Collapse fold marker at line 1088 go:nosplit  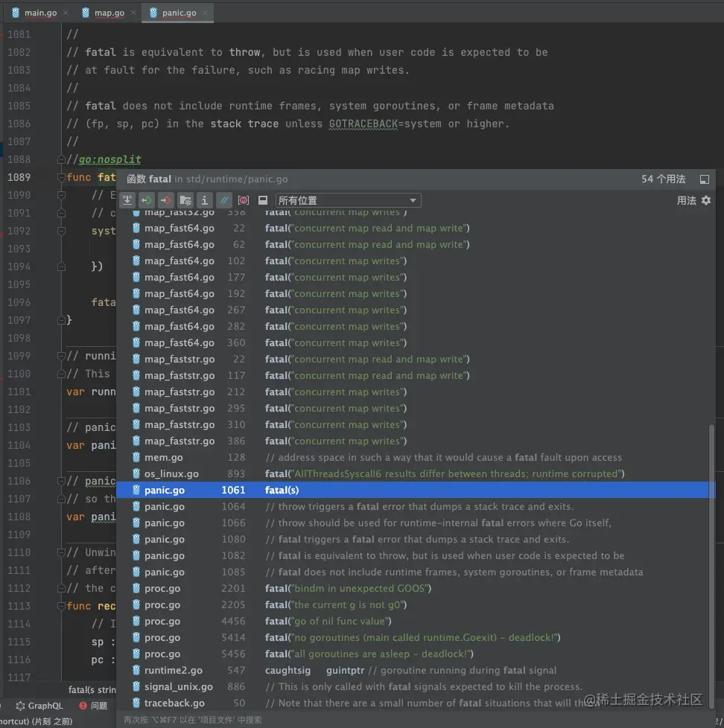point(61,159)
